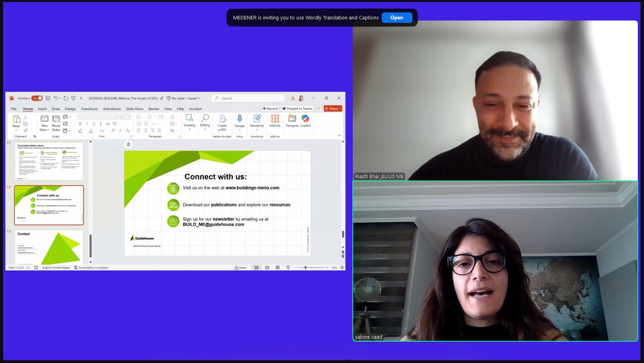Toggle Underline formatting
The height and width of the screenshot is (363, 644).
click(x=93, y=124)
